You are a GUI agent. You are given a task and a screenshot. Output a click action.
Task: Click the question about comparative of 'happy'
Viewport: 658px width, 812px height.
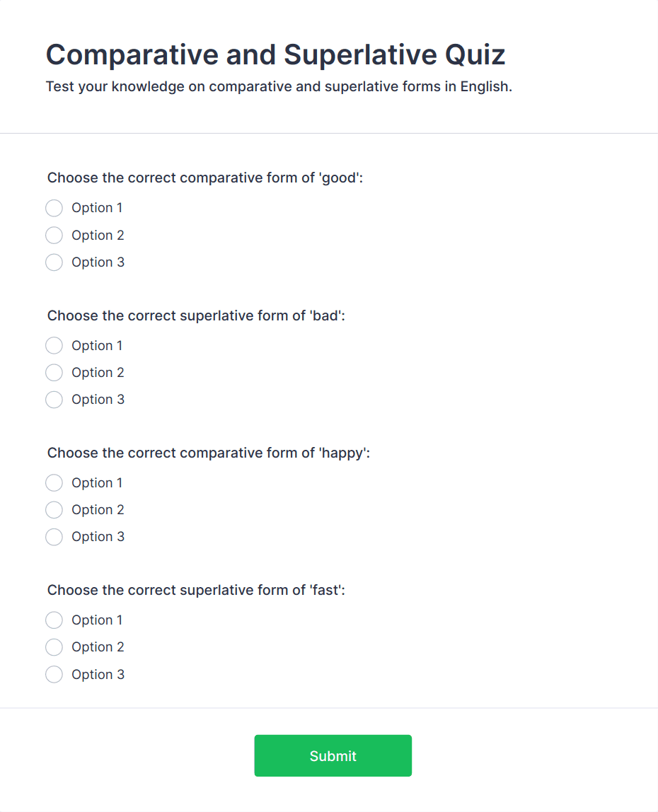click(x=209, y=453)
